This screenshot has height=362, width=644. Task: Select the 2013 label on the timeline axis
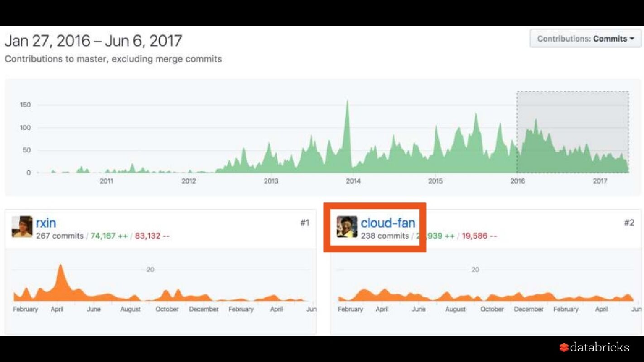pos(271,181)
